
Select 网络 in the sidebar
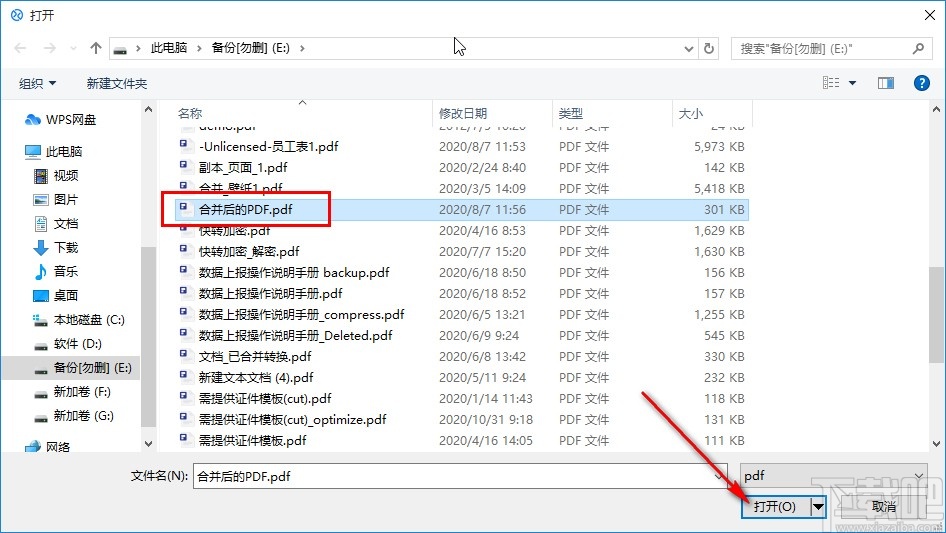[48, 447]
